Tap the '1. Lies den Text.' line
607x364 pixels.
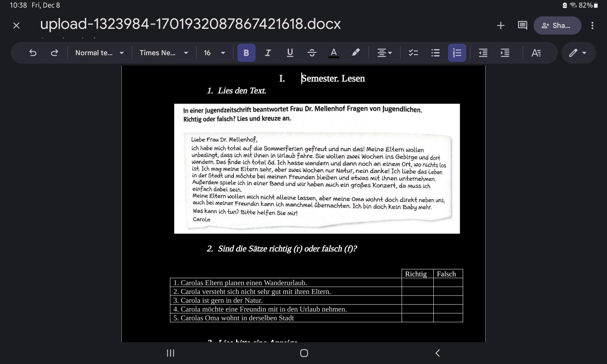tap(236, 91)
